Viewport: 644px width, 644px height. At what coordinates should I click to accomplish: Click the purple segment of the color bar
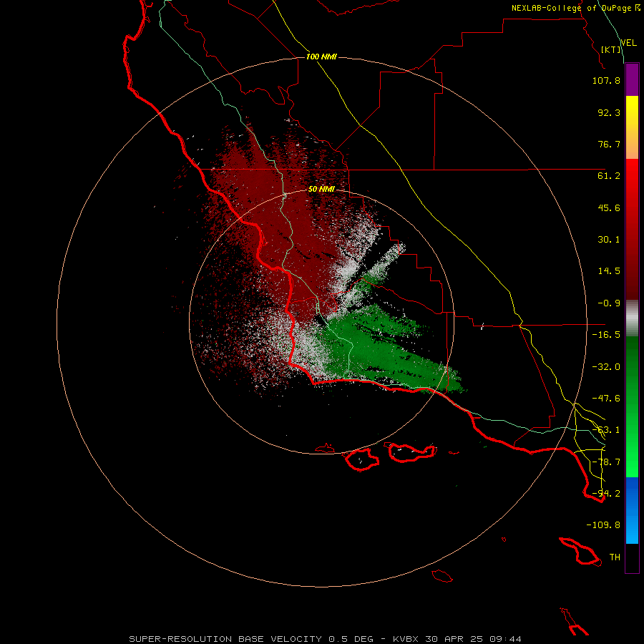click(x=632, y=80)
